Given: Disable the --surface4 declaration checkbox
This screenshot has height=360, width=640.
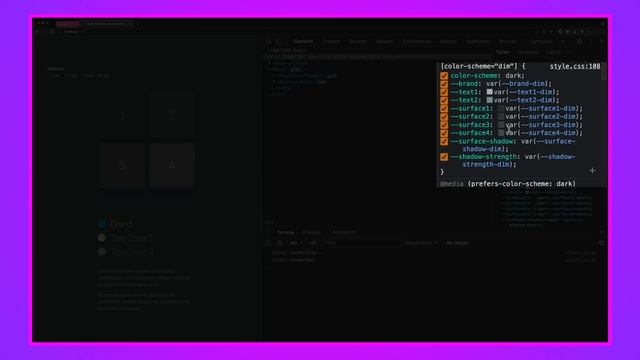Looking at the screenshot, I should pyautogui.click(x=444, y=133).
